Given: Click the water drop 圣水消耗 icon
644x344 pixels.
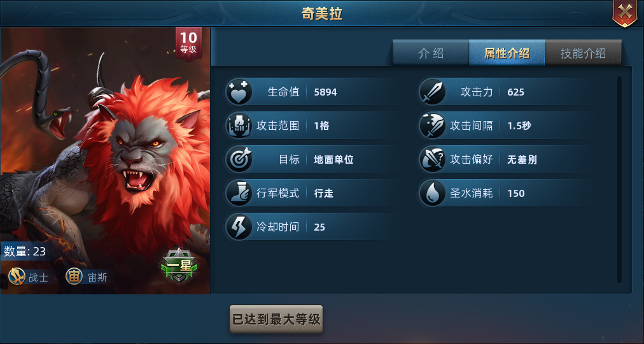Looking at the screenshot, I should pos(433,193).
